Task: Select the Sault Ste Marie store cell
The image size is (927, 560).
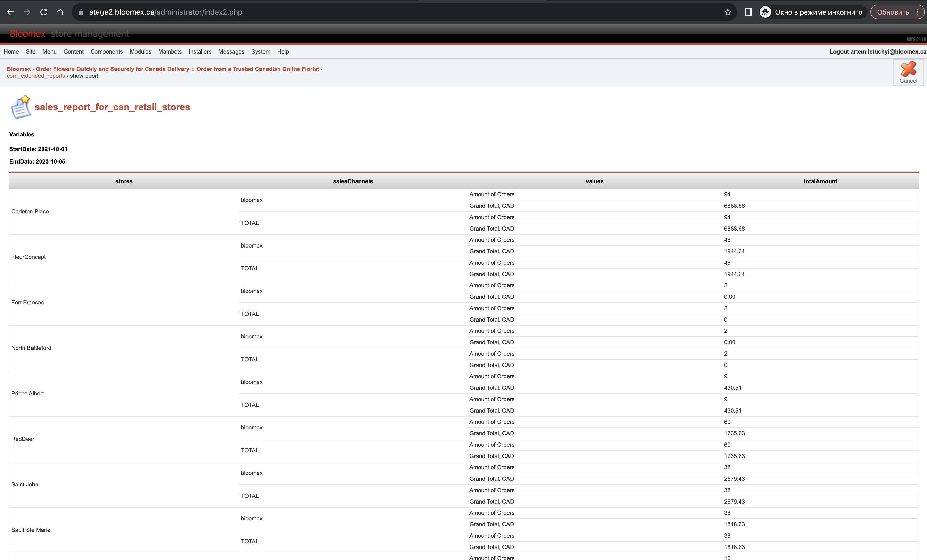Action: click(x=124, y=530)
